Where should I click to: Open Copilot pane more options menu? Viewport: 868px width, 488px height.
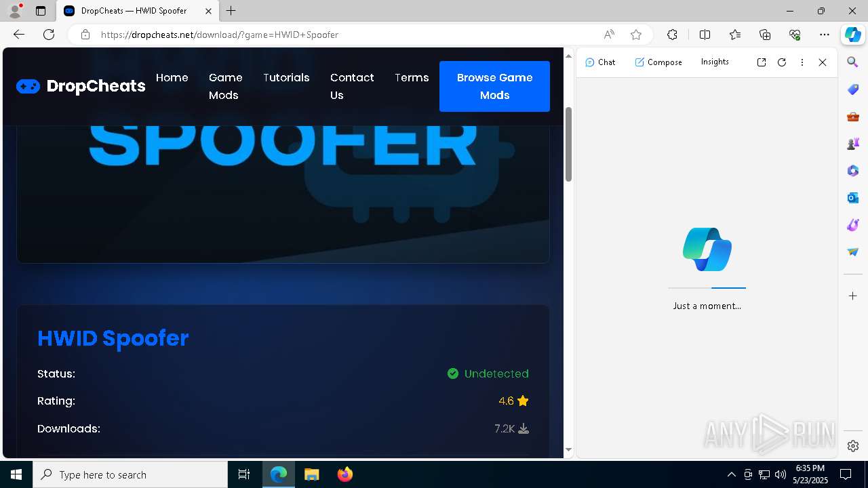click(x=802, y=62)
